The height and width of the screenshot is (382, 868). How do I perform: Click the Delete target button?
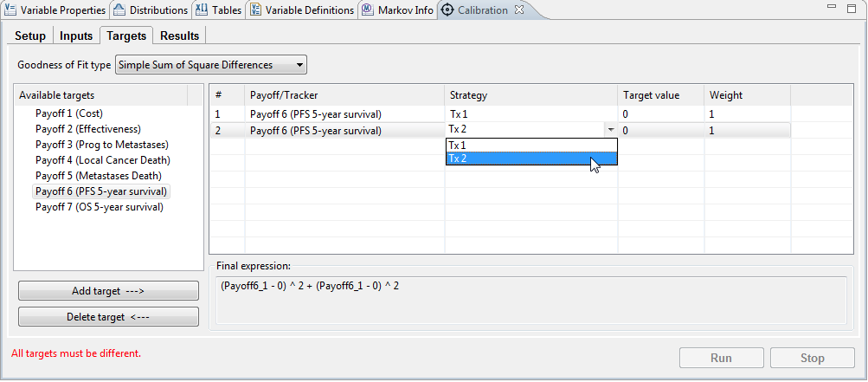108,317
